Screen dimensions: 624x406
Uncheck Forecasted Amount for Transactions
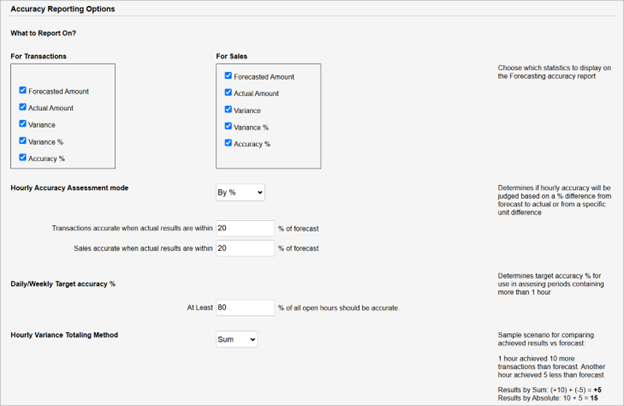coord(23,90)
